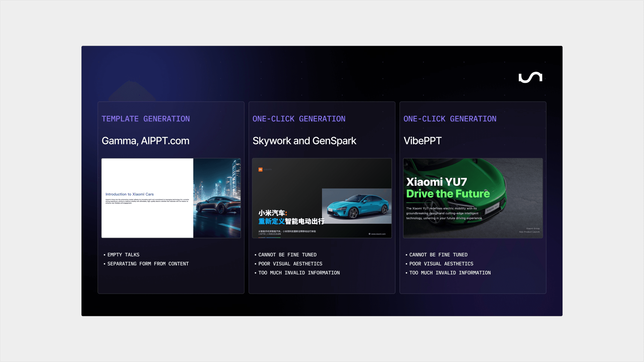Click the Introduction to Xiaomi Cars heading
Viewport: 644px width, 362px height.
[129, 194]
